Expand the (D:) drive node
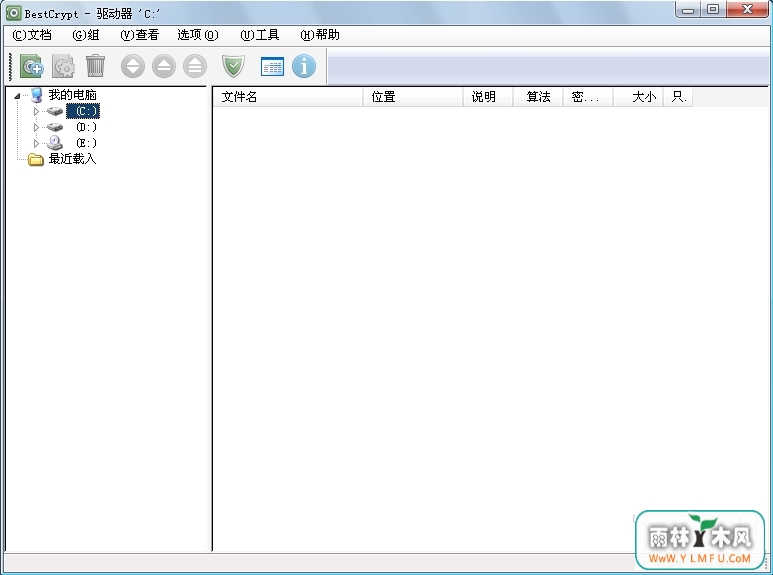Screen dimensions: 773x575 36,127
